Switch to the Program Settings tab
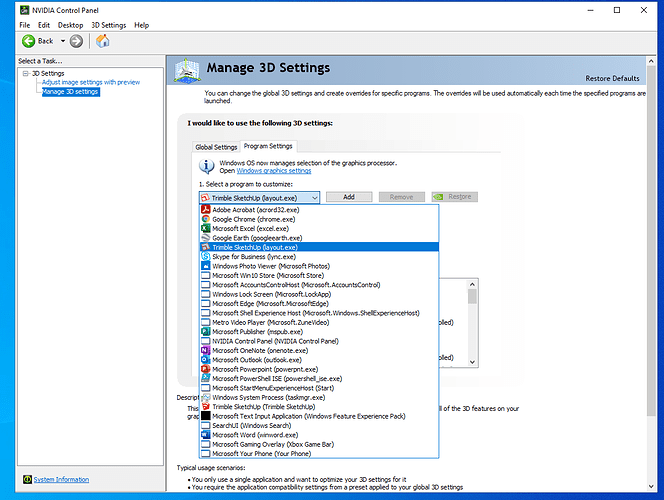 [x=268, y=146]
